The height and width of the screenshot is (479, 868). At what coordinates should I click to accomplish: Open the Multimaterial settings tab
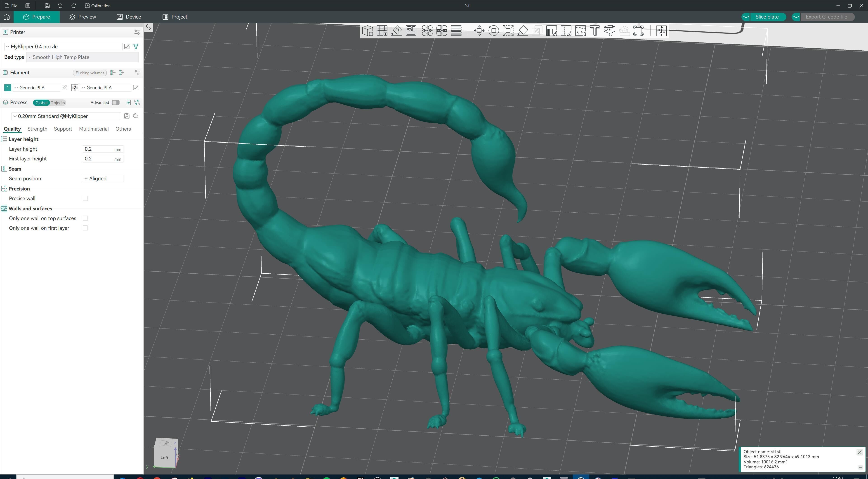click(x=94, y=129)
